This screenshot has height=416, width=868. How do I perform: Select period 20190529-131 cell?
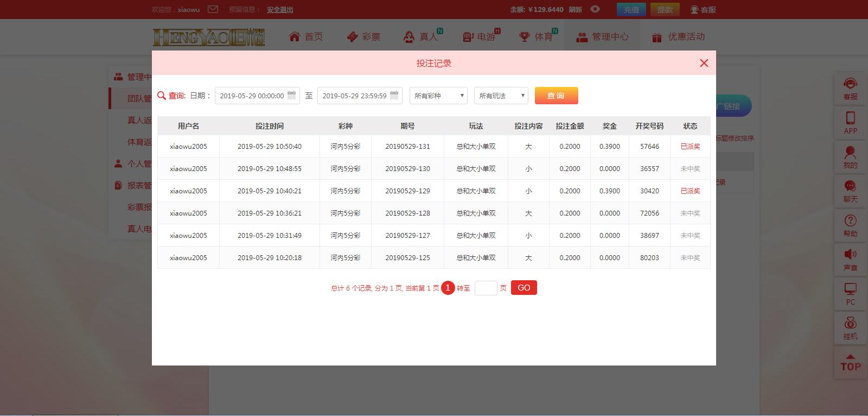pos(407,147)
